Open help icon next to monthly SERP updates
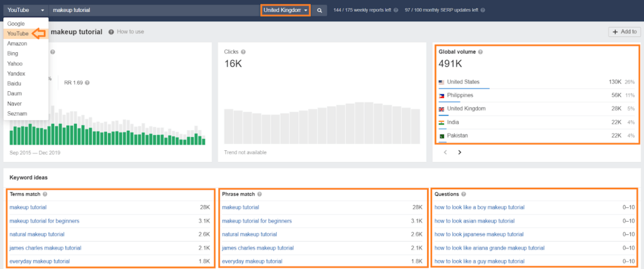The height and width of the screenshot is (269, 644). [482, 10]
